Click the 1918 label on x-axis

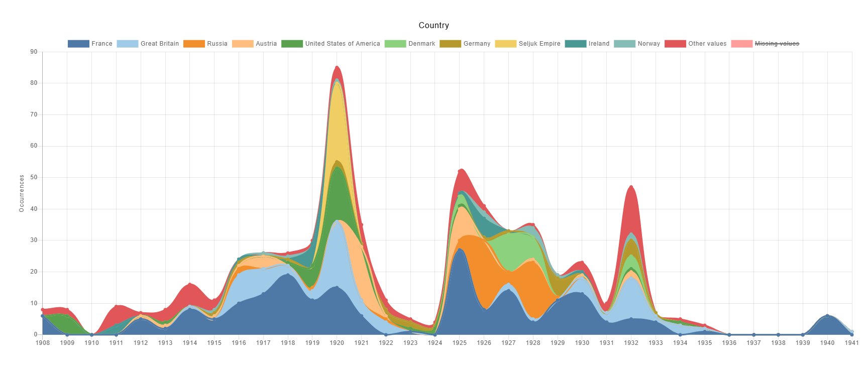coord(288,343)
